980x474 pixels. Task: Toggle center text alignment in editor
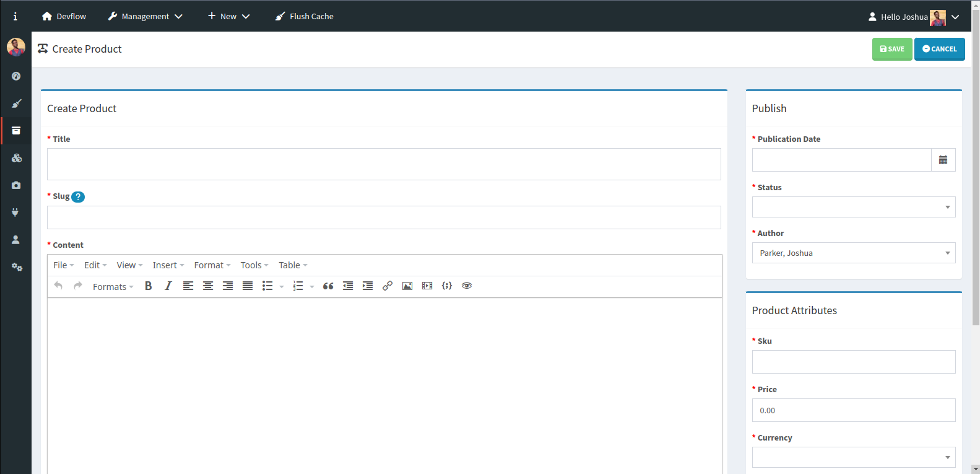click(x=208, y=286)
